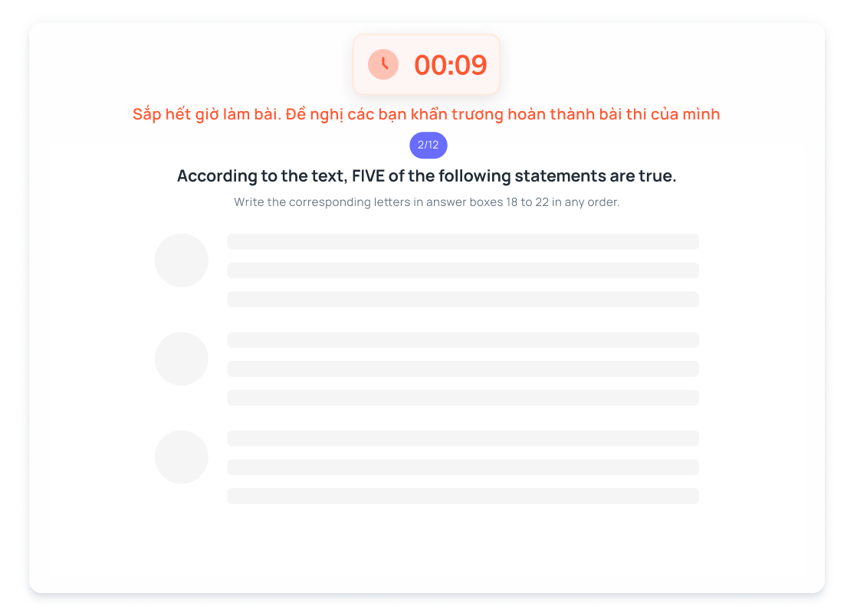Click top skeleton bar of first statement
This screenshot has width=857, height=616.
[x=463, y=241]
